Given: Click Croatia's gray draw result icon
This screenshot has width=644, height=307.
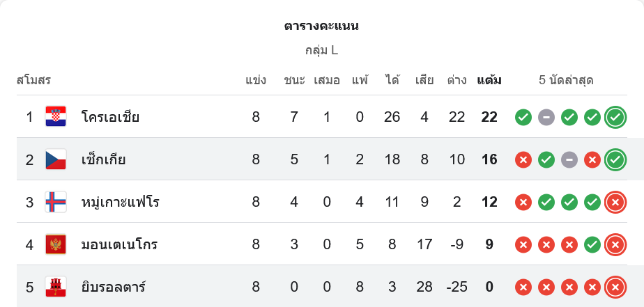Looking at the screenshot, I should coord(546,118).
